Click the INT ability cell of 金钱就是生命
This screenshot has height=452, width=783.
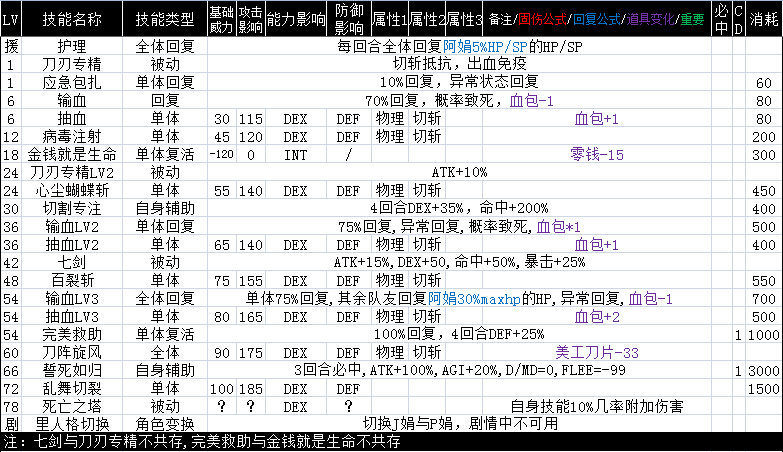(x=296, y=155)
